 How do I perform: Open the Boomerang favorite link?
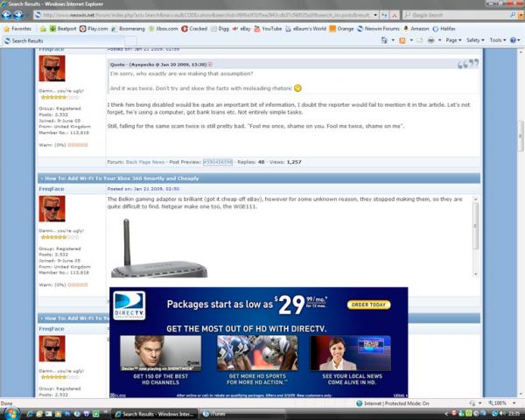pos(129,29)
